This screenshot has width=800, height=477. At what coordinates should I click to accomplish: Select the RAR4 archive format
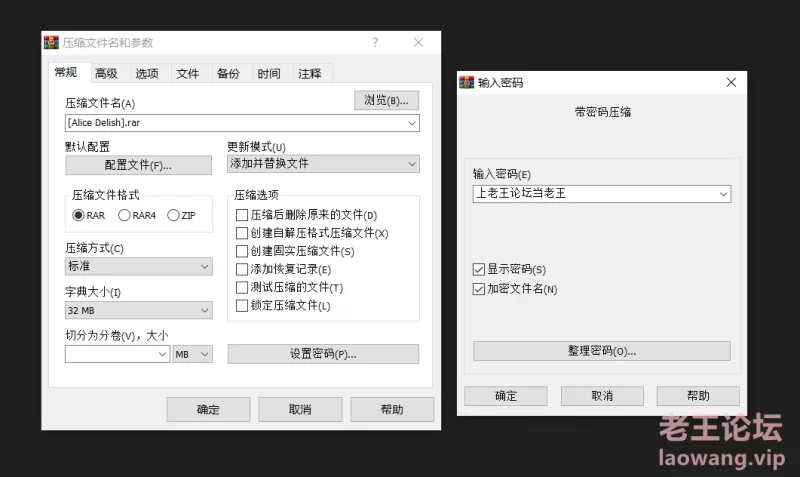(x=125, y=215)
